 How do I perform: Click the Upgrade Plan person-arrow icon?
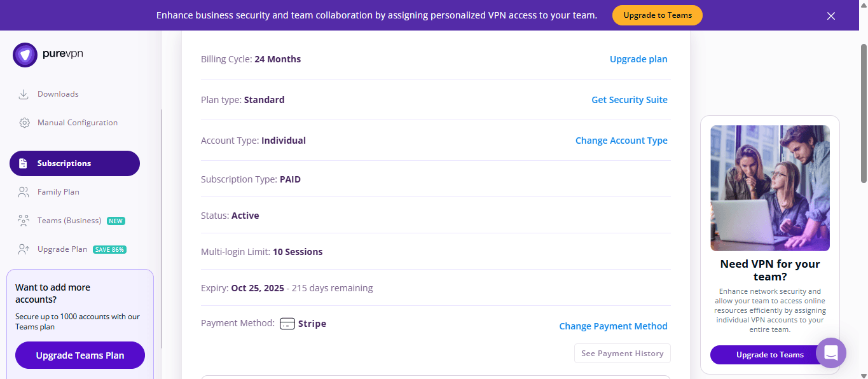point(24,249)
